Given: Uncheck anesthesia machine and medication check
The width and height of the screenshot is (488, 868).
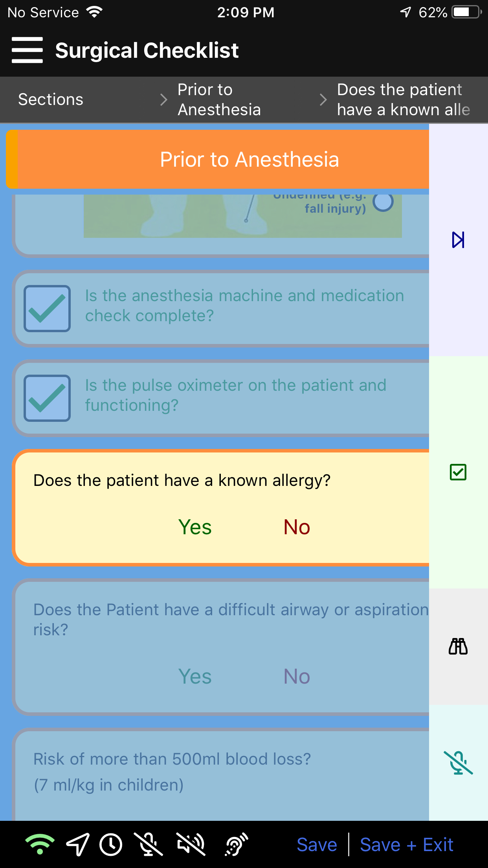Looking at the screenshot, I should tap(47, 309).
